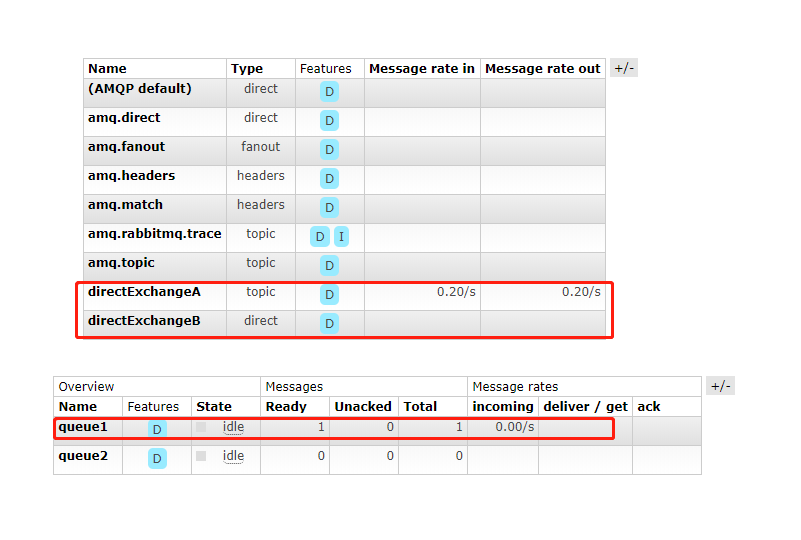The image size is (801, 540).
Task: Click the Overview group header in queues
Action: coord(86,387)
